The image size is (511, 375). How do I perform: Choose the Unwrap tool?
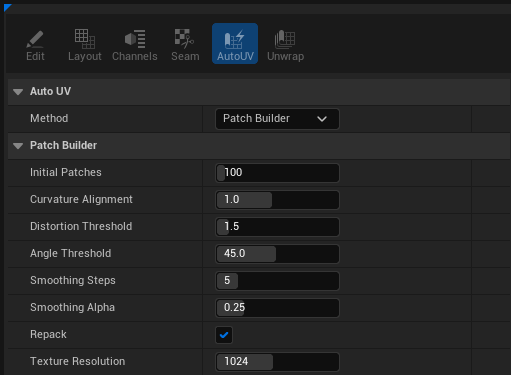[x=285, y=44]
